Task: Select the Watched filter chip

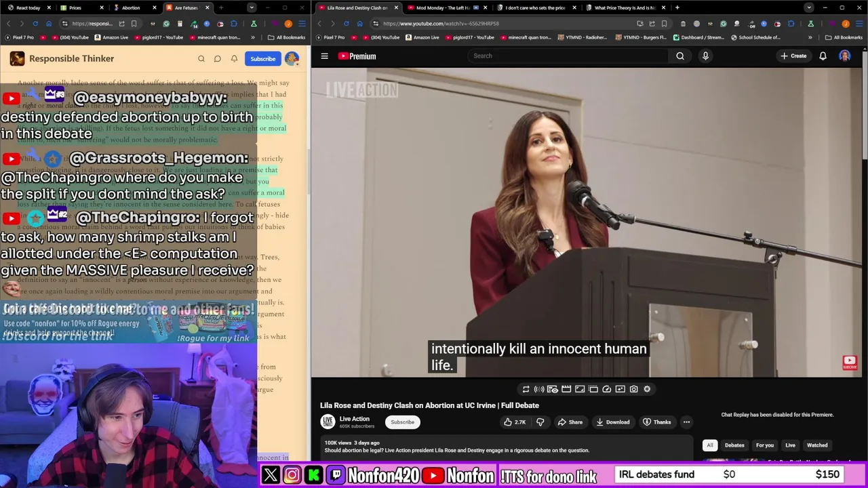Action: pos(817,445)
